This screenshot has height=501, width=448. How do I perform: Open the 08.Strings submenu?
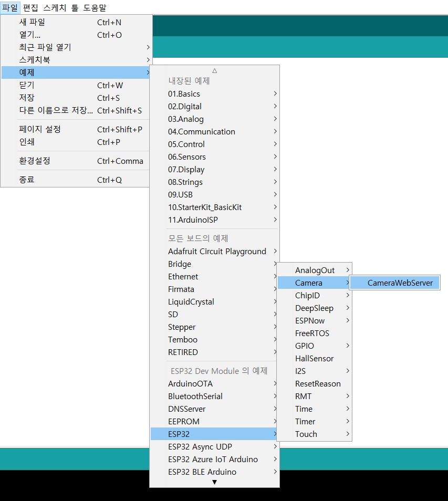click(214, 182)
